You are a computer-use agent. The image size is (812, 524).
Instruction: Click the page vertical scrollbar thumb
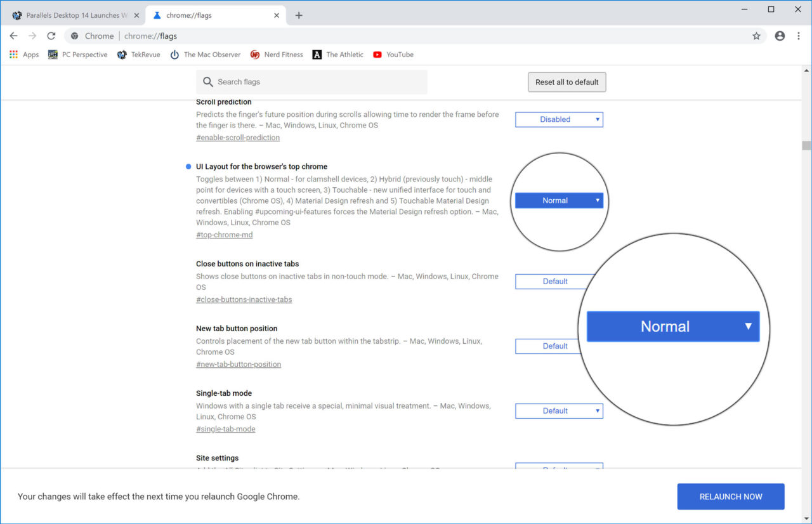(x=806, y=145)
